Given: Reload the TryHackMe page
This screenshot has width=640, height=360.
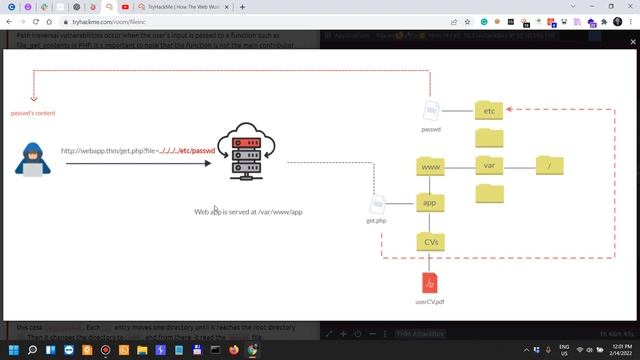Looking at the screenshot, I should (36, 22).
